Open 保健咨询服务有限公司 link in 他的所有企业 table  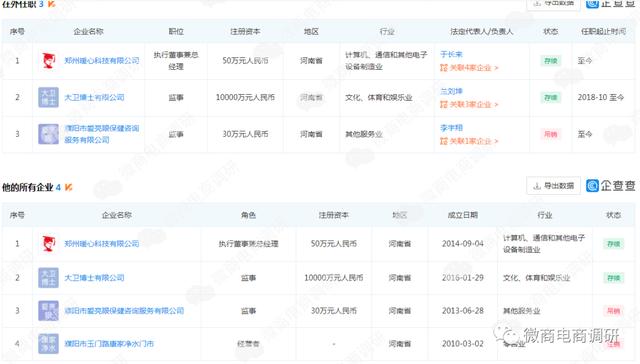[124, 311]
